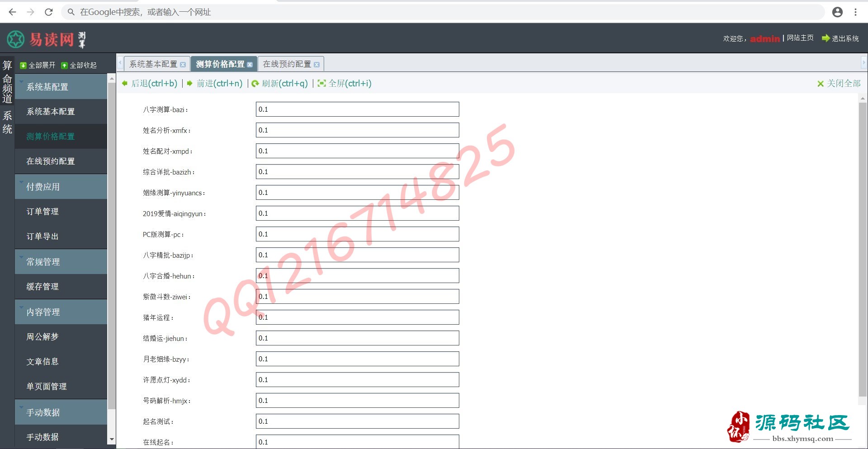Screen dimensions: 868x449
Task: Focus the 姓名配对-xmpd price field
Action: coord(357,151)
